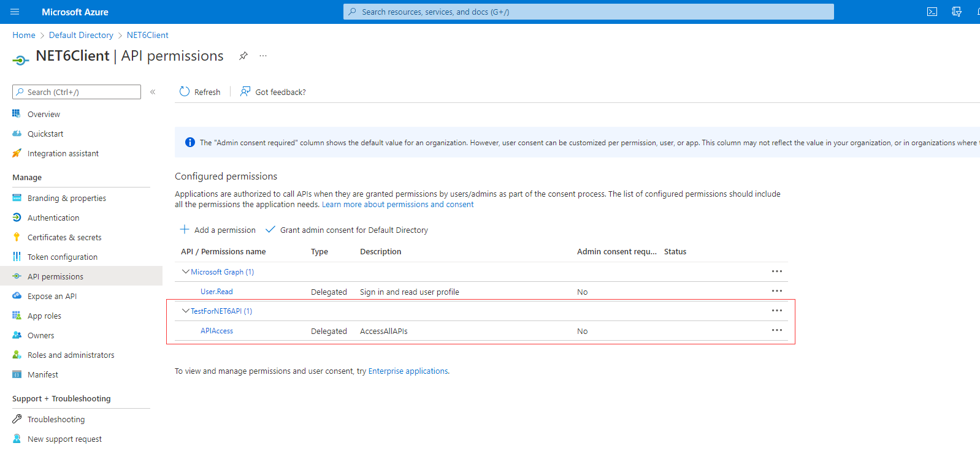Go to Default Directory breadcrumb
The width and height of the screenshot is (980, 451).
click(x=81, y=35)
